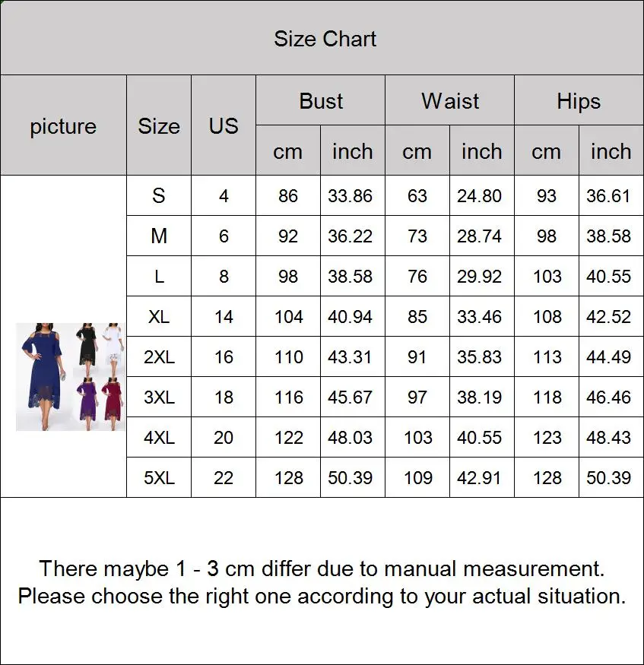
Task: Click the navy blue dress thumbnail
Action: (45, 377)
